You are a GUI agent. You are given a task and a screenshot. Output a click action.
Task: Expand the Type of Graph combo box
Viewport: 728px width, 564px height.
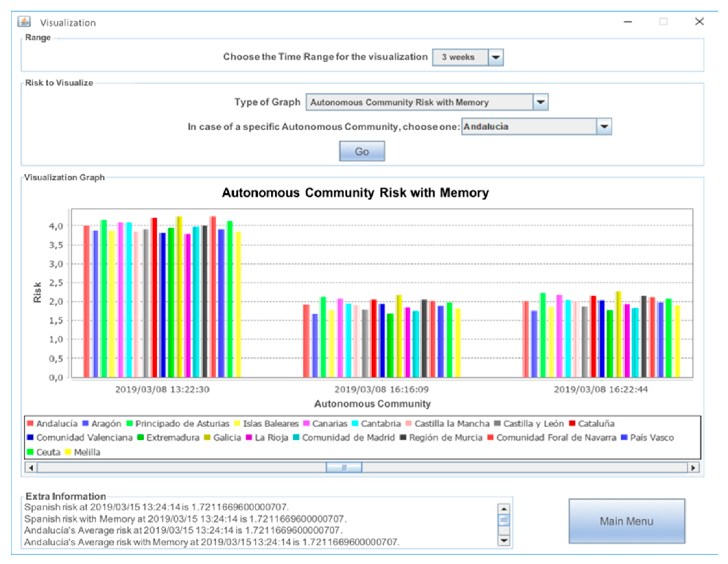[540, 102]
